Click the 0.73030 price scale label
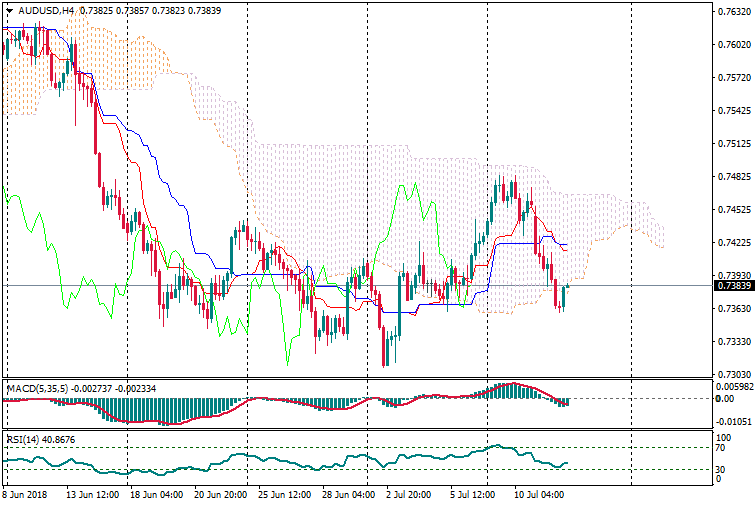The image size is (755, 506). pyautogui.click(x=735, y=374)
